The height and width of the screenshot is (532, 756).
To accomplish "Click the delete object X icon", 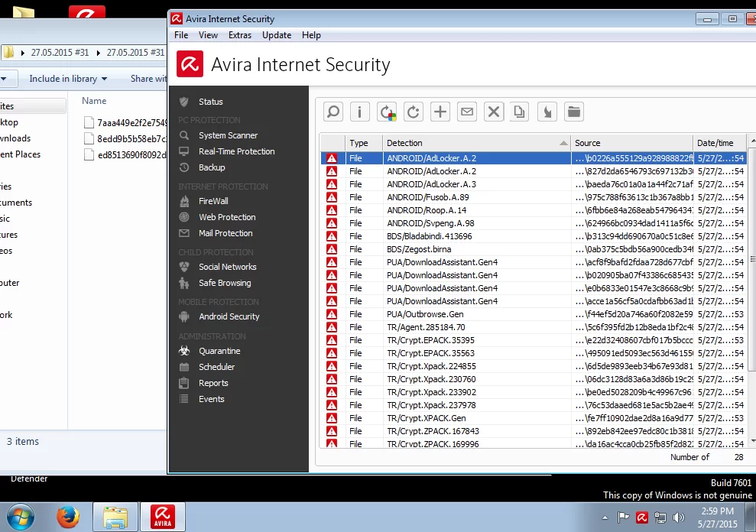I will pos(494,112).
